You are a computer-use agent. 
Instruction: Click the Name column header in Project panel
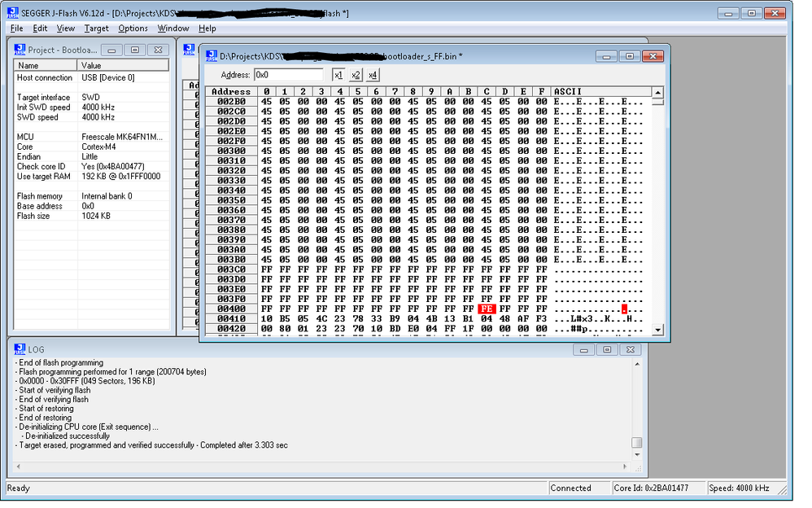[x=46, y=65]
